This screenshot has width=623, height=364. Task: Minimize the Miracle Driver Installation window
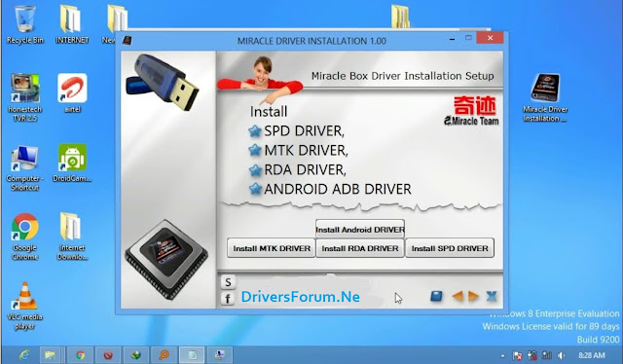click(452, 39)
